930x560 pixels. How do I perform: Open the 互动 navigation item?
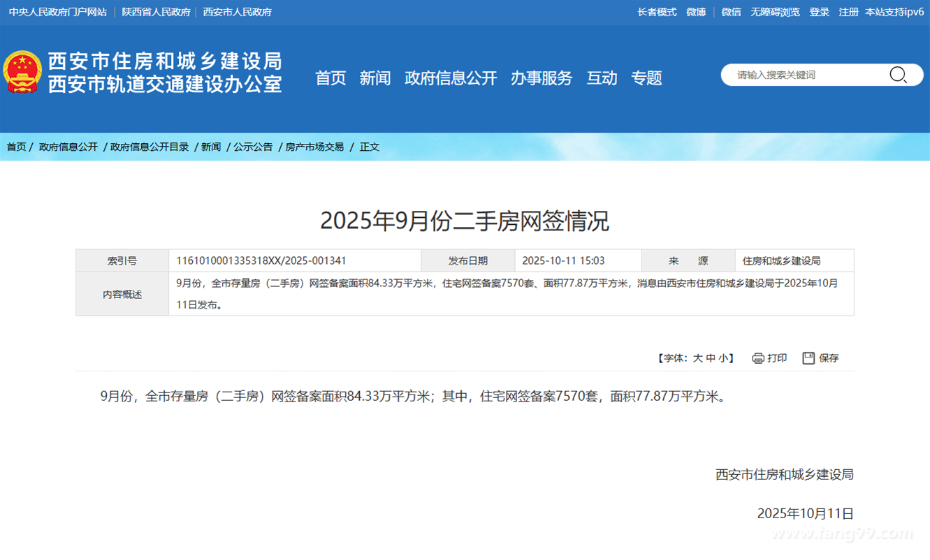click(602, 78)
